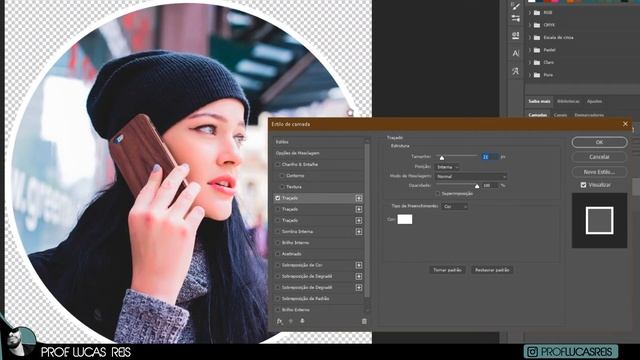
Task: Click the Opacidade percentage field
Action: pos(489,185)
